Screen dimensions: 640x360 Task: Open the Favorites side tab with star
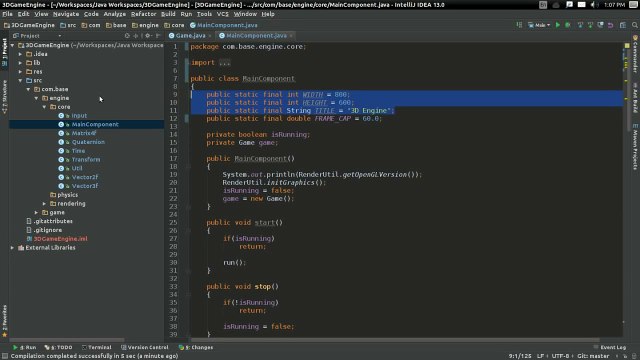[4, 321]
